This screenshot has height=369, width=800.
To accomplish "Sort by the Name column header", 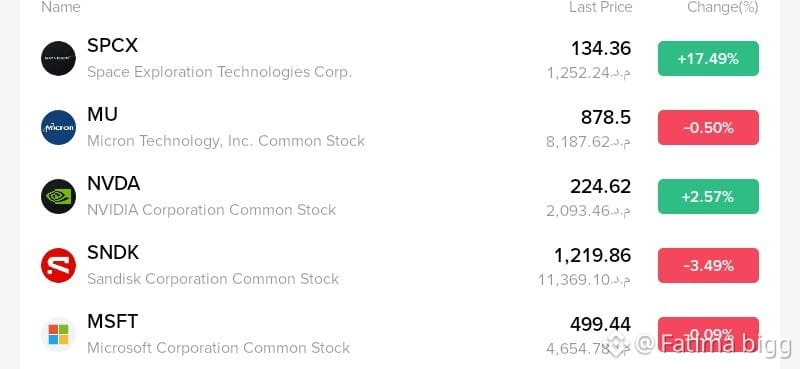I will coord(61,7).
